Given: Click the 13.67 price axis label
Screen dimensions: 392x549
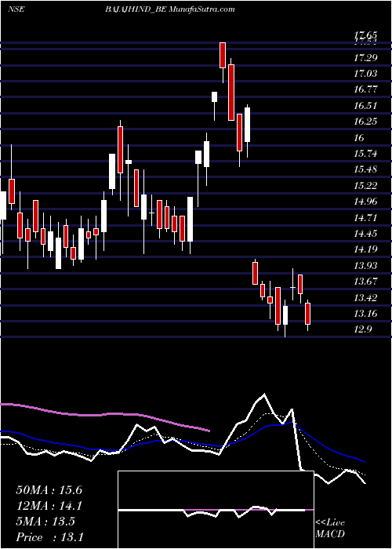Looking at the screenshot, I should click(x=365, y=282).
